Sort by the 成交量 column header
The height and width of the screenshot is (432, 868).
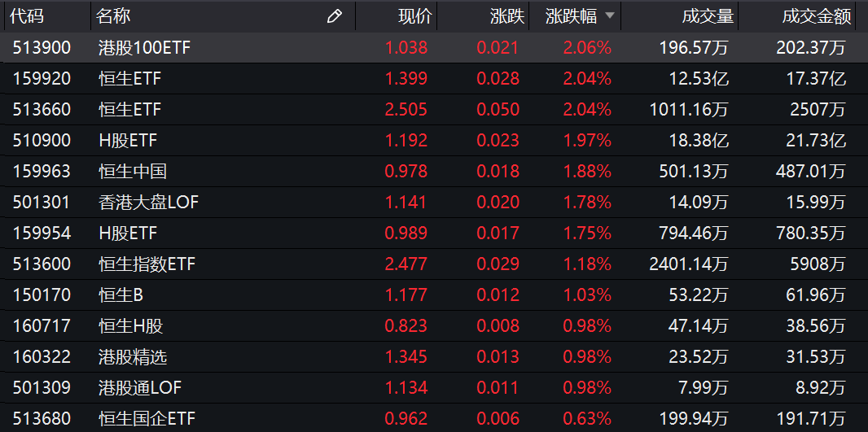[707, 16]
